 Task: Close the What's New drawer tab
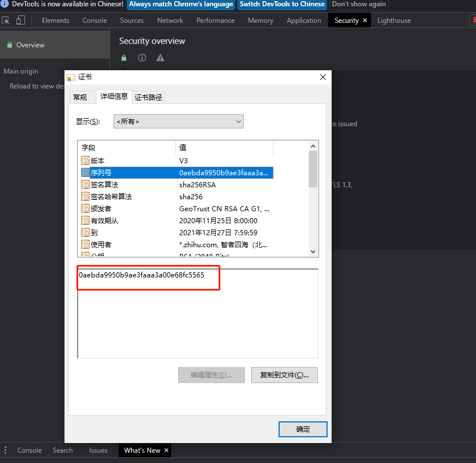[167, 450]
